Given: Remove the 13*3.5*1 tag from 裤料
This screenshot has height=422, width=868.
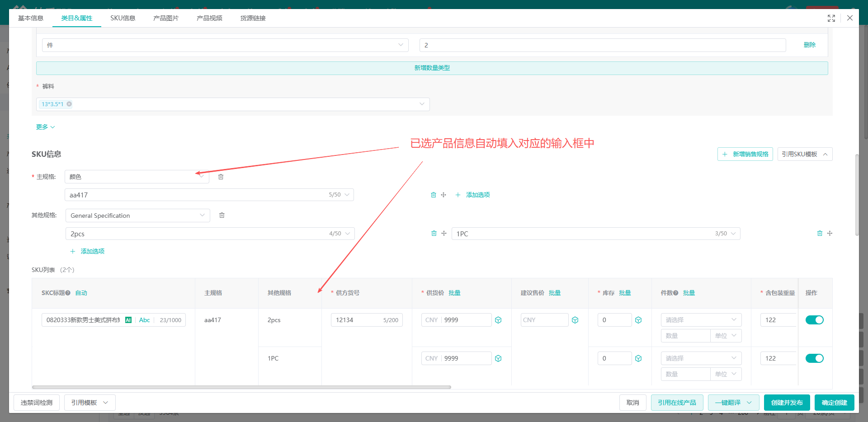Looking at the screenshot, I should tap(69, 104).
